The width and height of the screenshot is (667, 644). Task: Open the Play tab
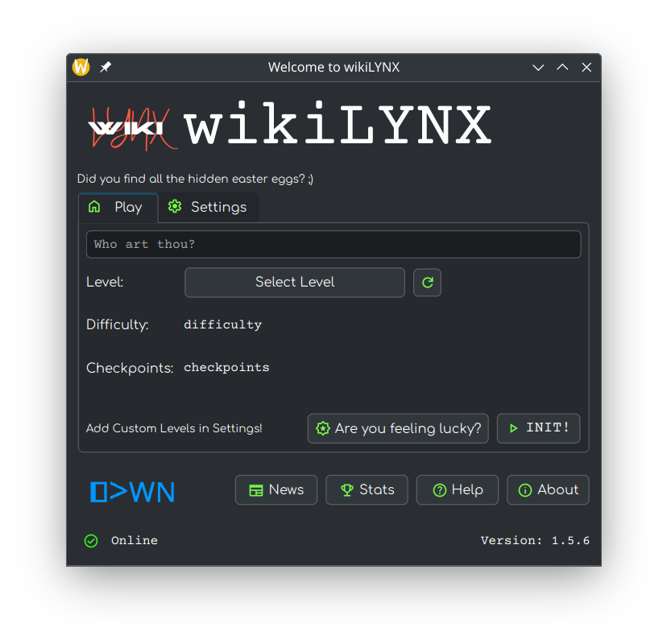(x=118, y=207)
